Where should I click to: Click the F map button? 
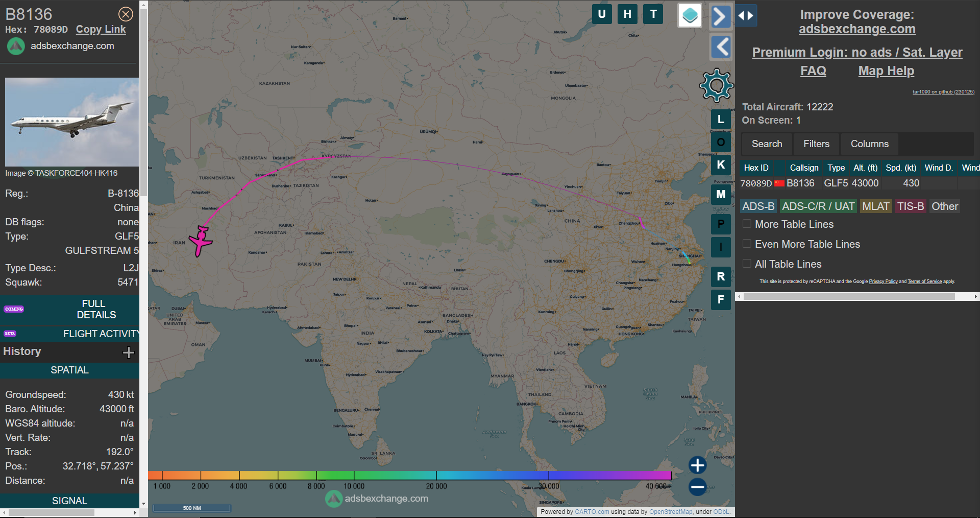pos(721,299)
